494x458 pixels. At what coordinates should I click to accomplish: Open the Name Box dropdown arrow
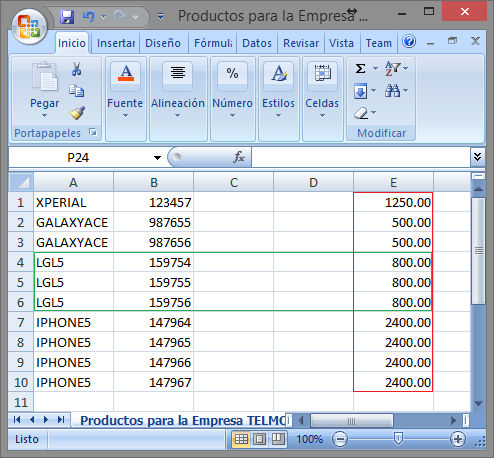tap(157, 158)
